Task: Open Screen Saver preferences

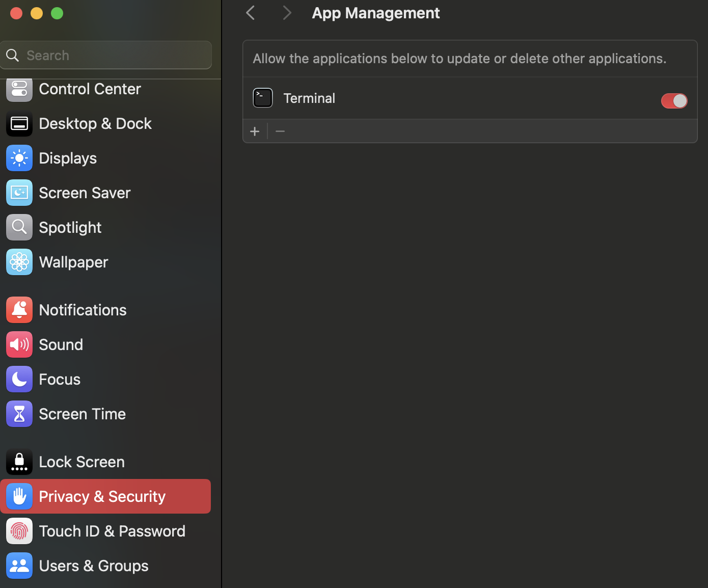Action: point(105,193)
